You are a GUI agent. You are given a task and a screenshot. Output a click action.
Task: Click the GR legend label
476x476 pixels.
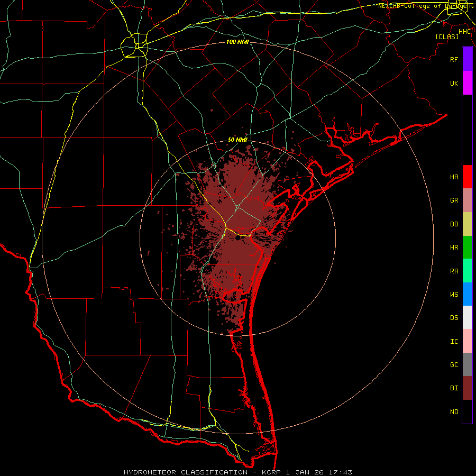(454, 200)
